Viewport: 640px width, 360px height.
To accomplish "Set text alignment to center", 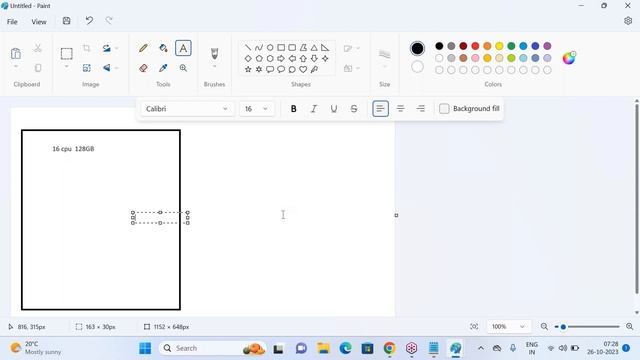I will point(400,109).
